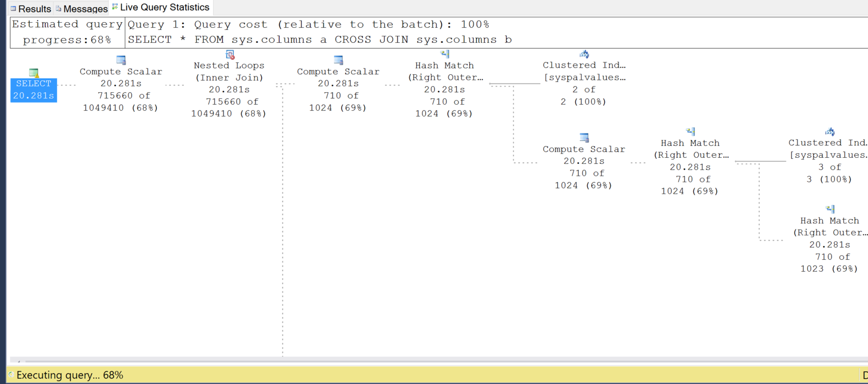Image resolution: width=868 pixels, height=384 pixels.
Task: Click the '2 (100%)' row count text
Action: tap(584, 101)
